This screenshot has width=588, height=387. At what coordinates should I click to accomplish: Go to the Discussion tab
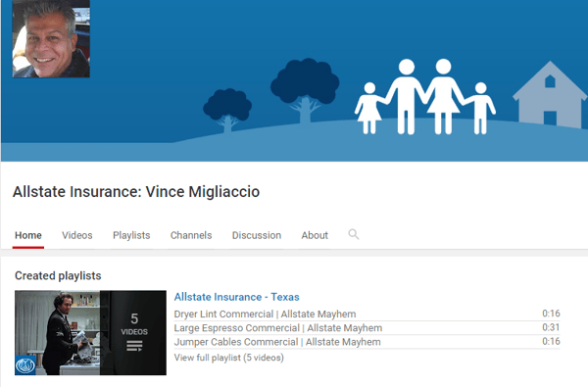point(257,235)
